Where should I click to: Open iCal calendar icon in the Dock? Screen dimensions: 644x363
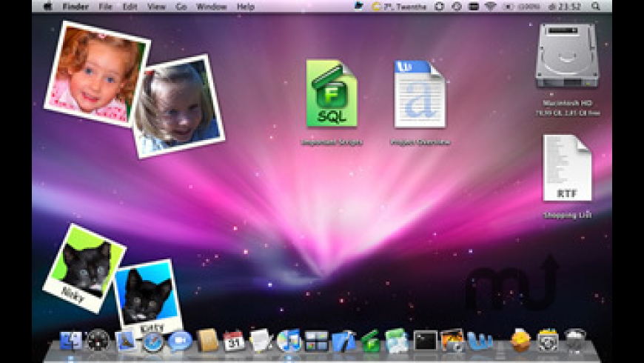(234, 341)
